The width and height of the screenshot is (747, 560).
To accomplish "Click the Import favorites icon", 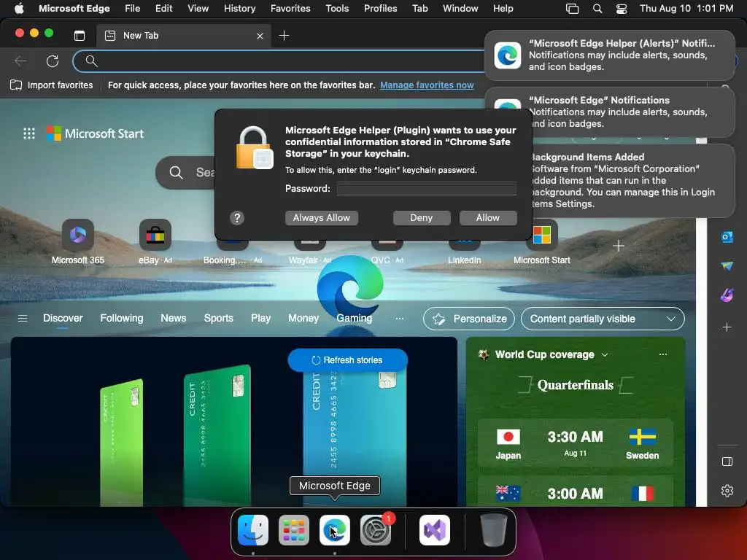I will (16, 85).
